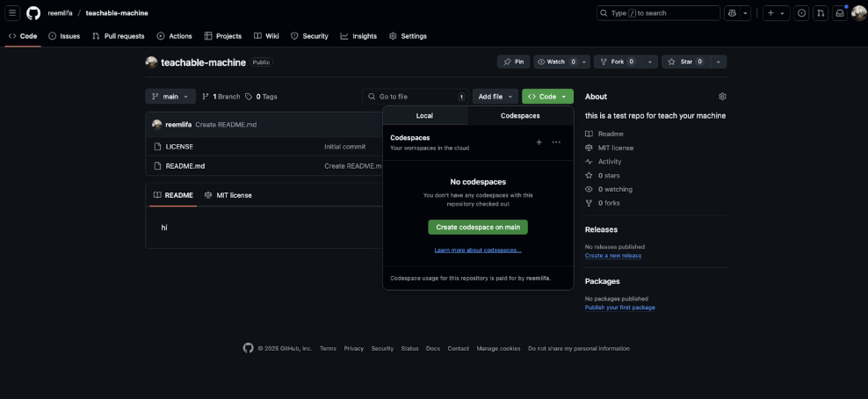Open the Projects tab
Viewport: 868px width, 399px height.
coord(222,36)
